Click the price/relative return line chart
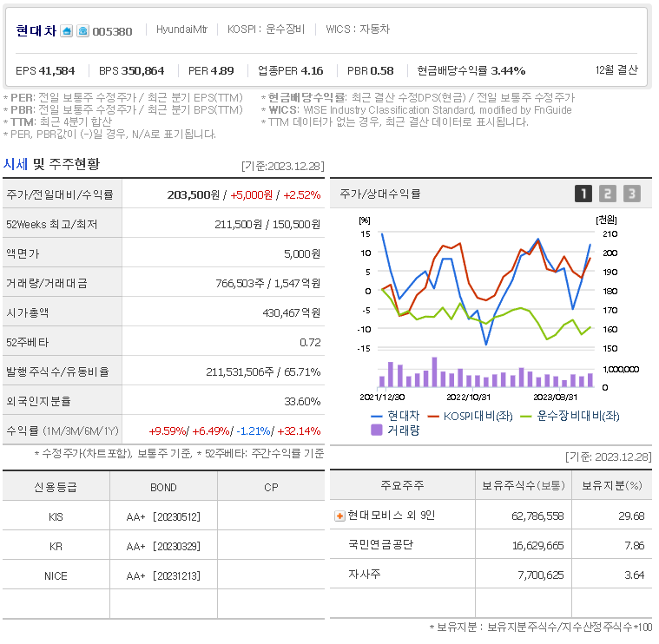This screenshot has height=644, width=659. point(486,291)
